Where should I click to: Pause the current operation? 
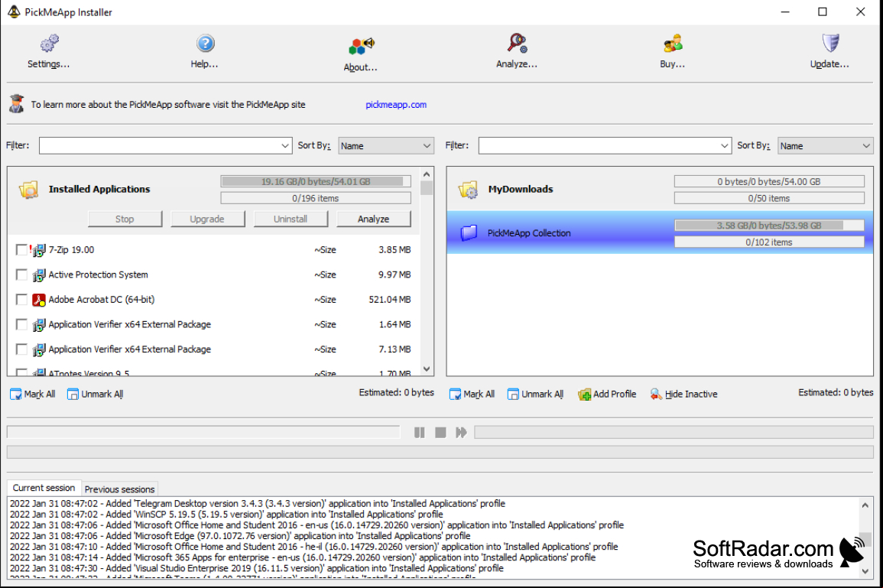[x=420, y=433]
